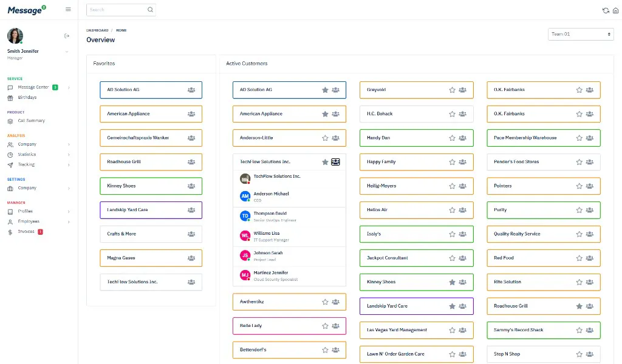Toggle the hamburger sidebar menu icon

[x=68, y=10]
